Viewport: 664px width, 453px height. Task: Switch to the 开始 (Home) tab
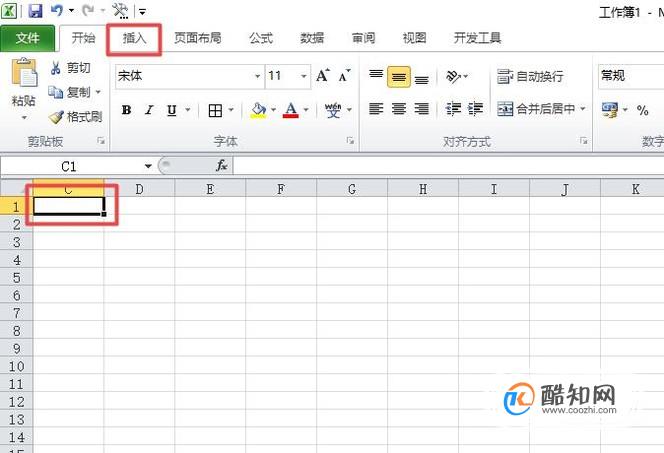point(83,38)
